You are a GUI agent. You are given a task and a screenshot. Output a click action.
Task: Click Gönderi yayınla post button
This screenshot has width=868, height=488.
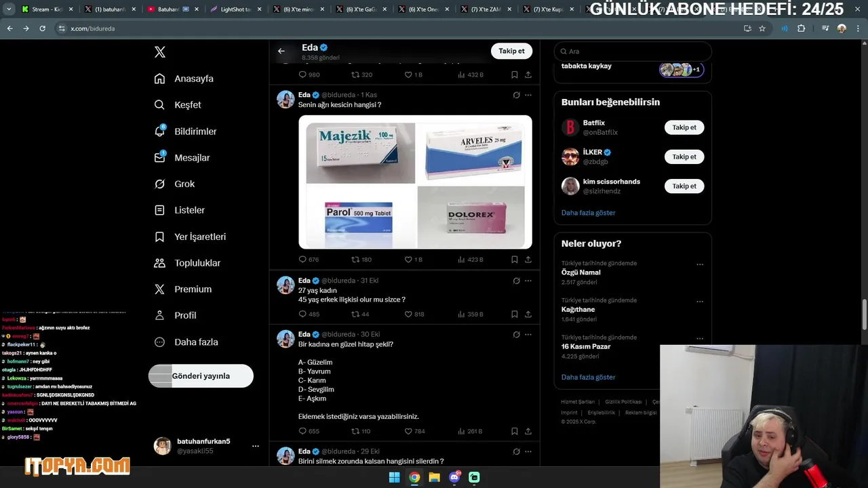(201, 376)
